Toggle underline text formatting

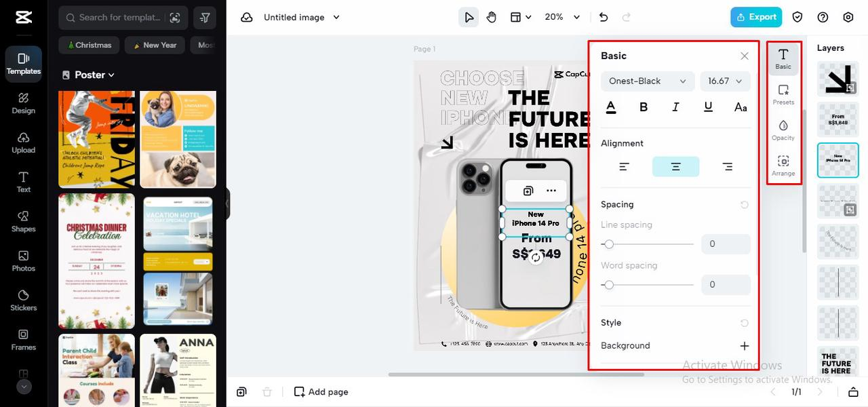(708, 107)
